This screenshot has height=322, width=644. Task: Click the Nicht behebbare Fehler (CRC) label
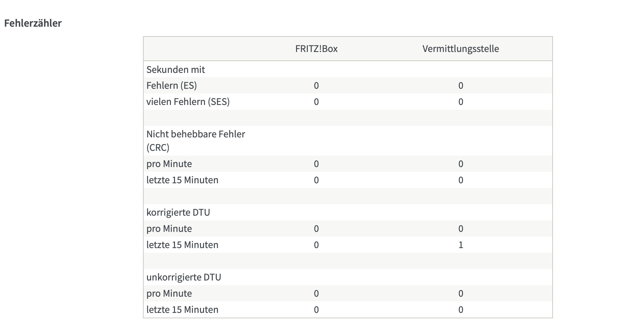(195, 140)
